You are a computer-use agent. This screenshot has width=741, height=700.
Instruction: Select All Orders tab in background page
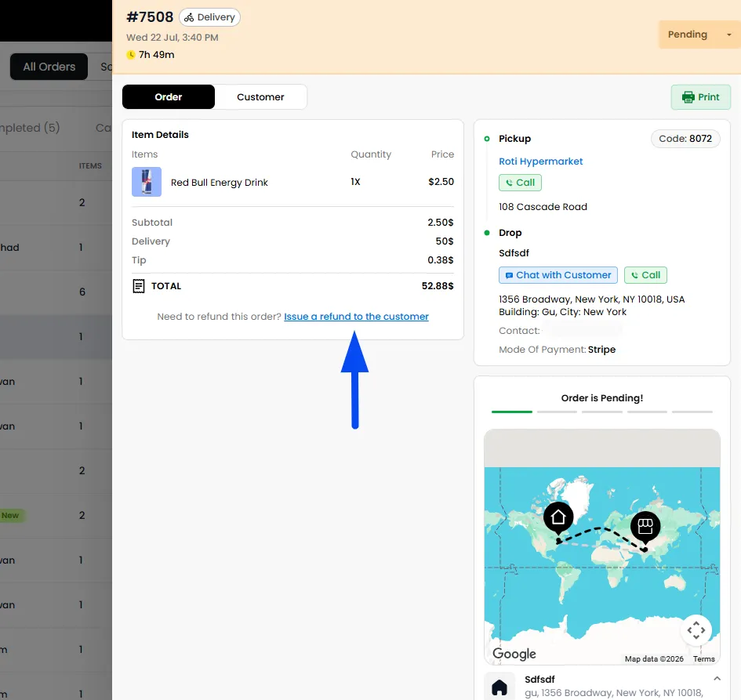(x=49, y=67)
